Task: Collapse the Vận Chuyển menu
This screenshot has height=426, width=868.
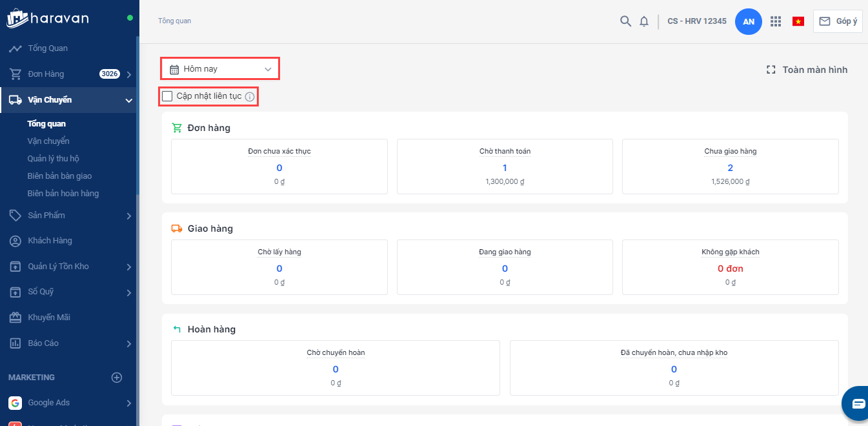Action: click(x=128, y=100)
